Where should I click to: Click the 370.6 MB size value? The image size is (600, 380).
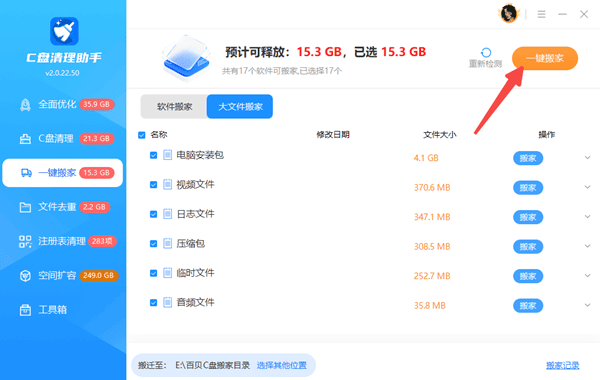point(432,188)
